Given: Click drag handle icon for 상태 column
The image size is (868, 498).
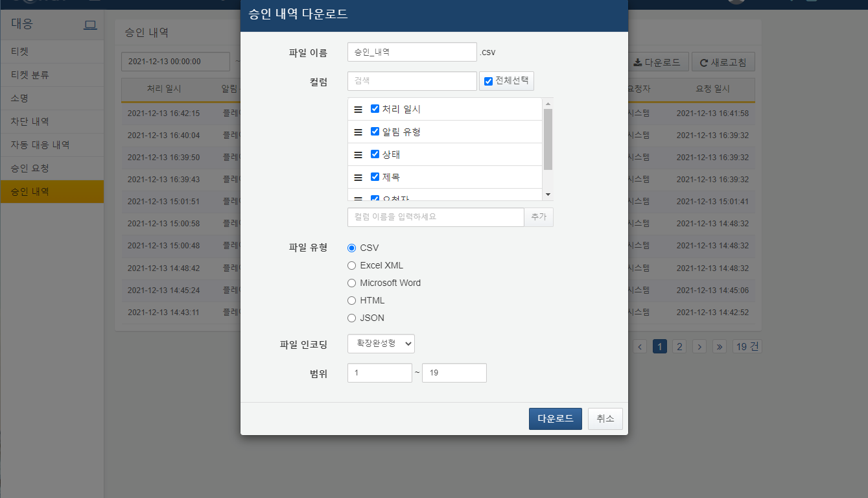Looking at the screenshot, I should [358, 155].
